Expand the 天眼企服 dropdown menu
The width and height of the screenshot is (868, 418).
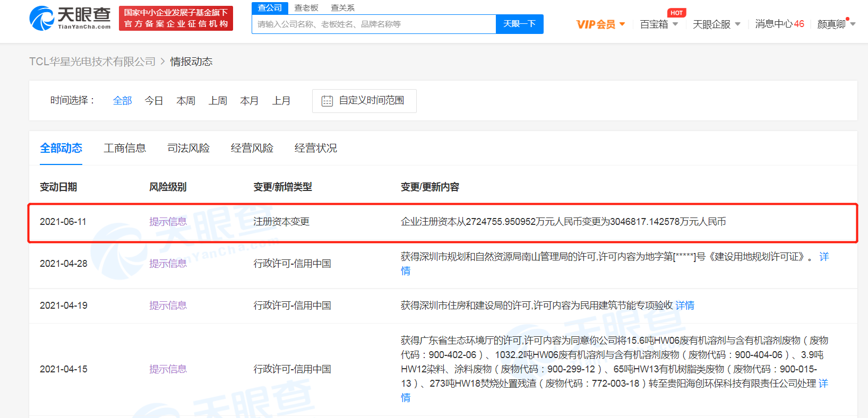click(x=716, y=24)
